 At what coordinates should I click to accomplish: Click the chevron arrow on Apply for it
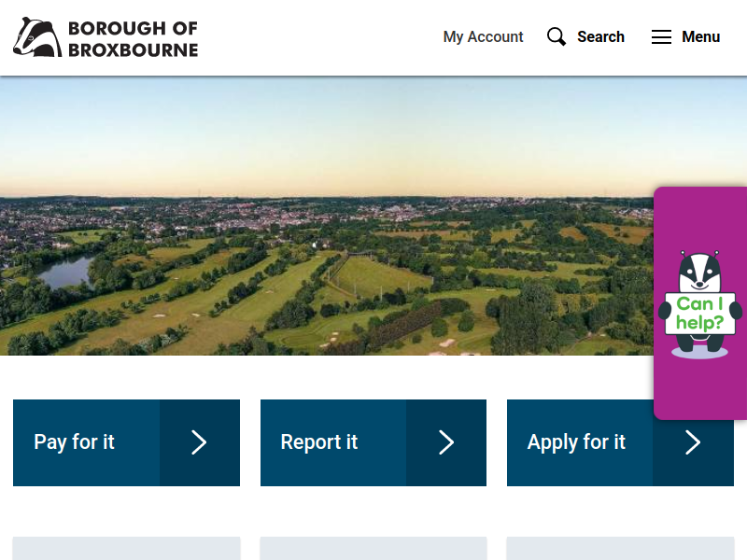[x=693, y=442]
